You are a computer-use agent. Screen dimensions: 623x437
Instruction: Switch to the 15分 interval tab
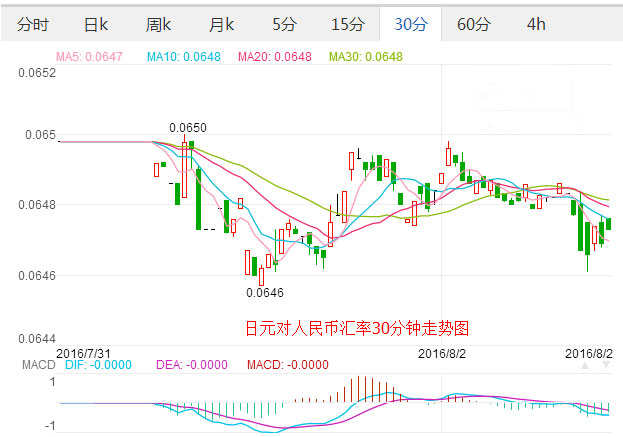pos(348,25)
